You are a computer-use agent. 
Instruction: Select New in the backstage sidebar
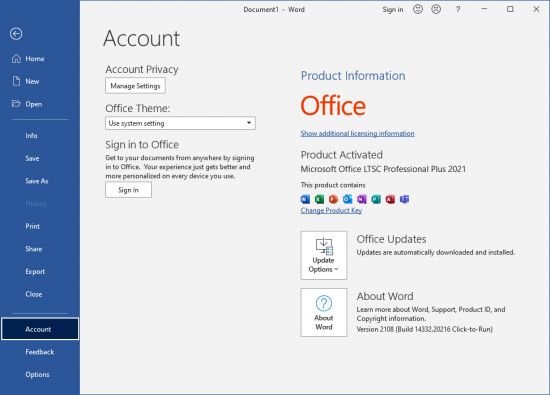pos(32,81)
